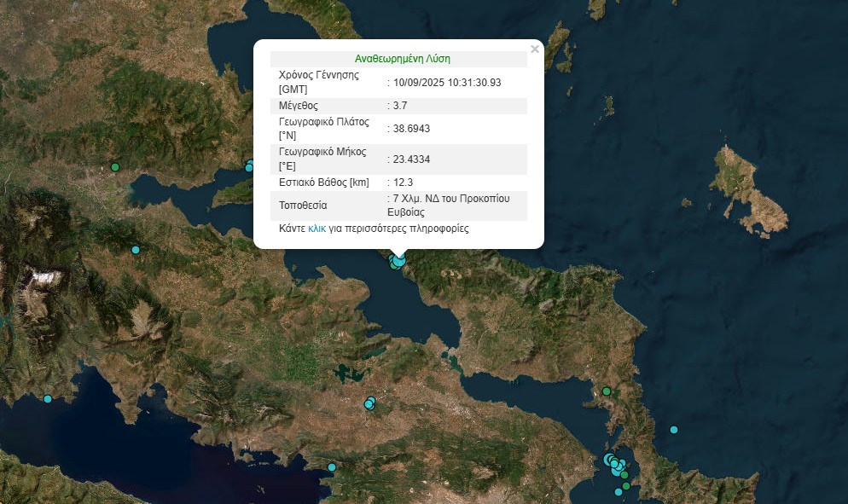848x504 pixels.
Task: Pick the green marker on the southern Evia peninsula
Action: [x=607, y=391]
